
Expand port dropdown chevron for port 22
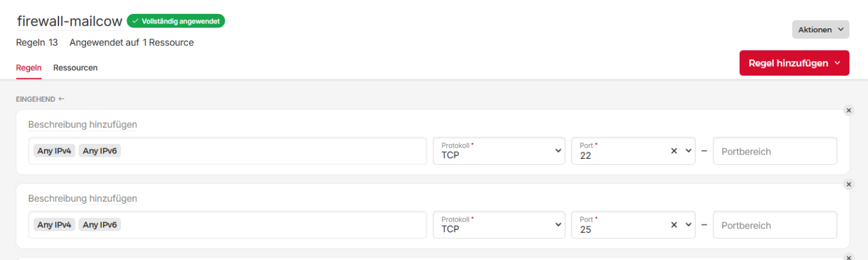(688, 151)
